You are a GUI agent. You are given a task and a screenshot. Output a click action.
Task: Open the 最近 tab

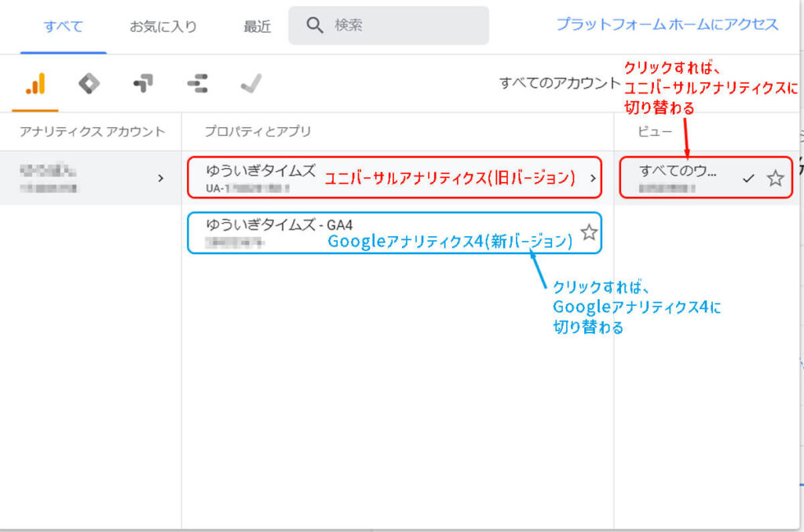tap(257, 27)
